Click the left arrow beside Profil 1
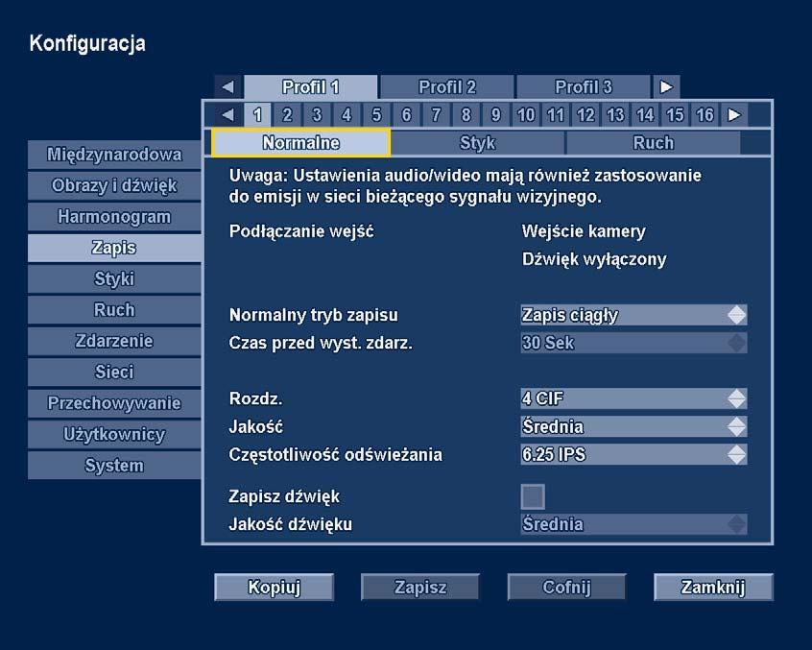This screenshot has width=812, height=650. (228, 87)
